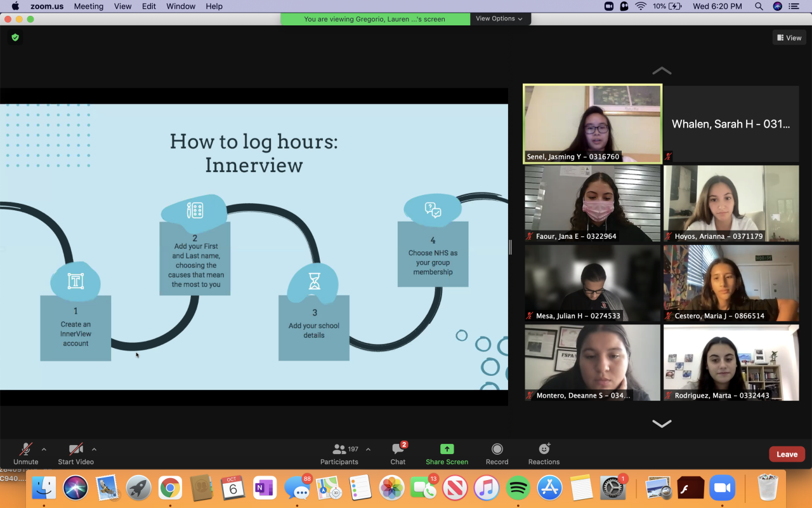Expand video options arrow beside Start Video
This screenshot has height=508, width=812.
click(x=94, y=449)
